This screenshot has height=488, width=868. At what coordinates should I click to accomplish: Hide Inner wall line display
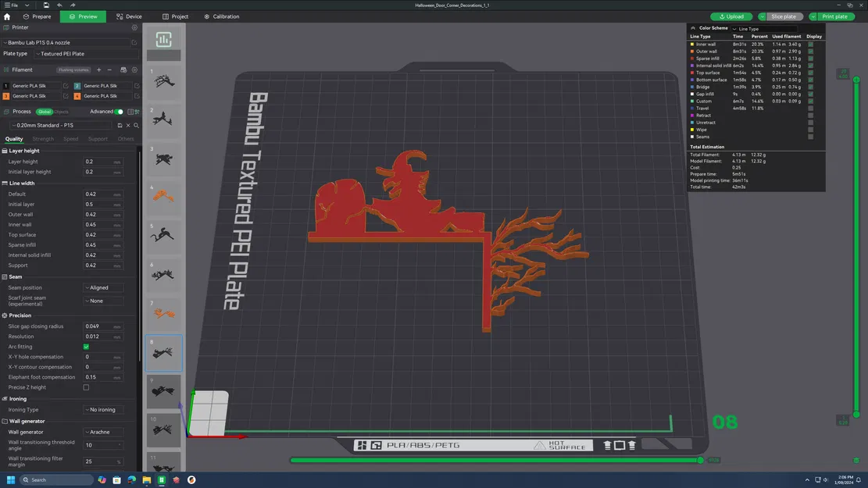click(810, 45)
